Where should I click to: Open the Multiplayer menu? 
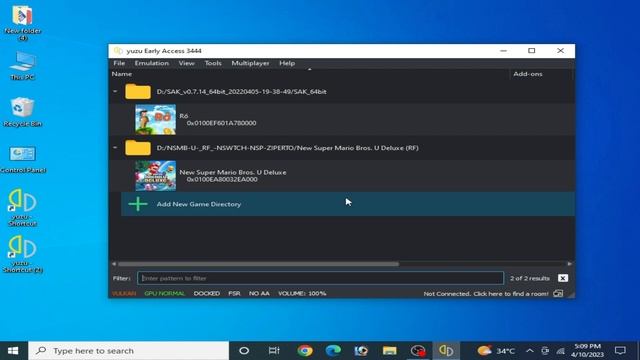[x=250, y=63]
